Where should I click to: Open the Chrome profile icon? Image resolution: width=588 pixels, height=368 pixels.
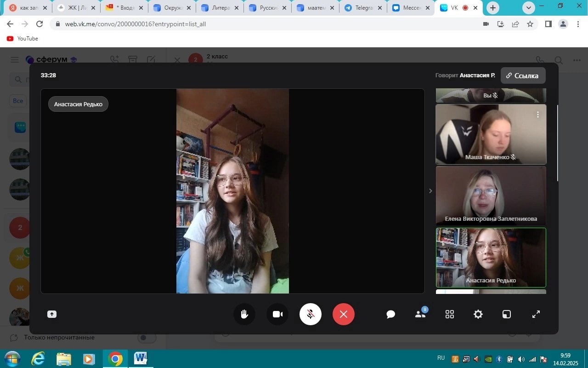563,24
